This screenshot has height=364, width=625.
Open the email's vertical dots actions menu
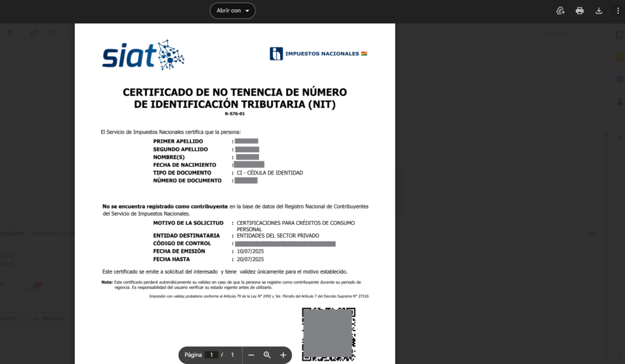pyautogui.click(x=67, y=33)
